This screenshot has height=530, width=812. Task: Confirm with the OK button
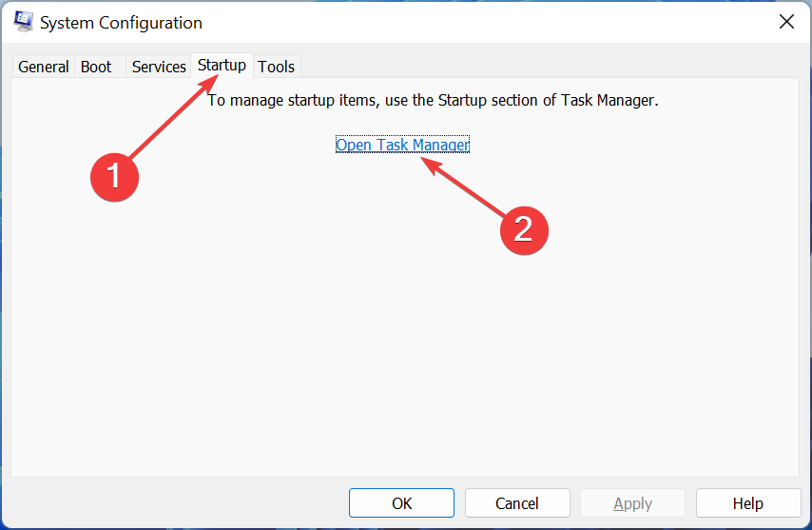[x=401, y=503]
